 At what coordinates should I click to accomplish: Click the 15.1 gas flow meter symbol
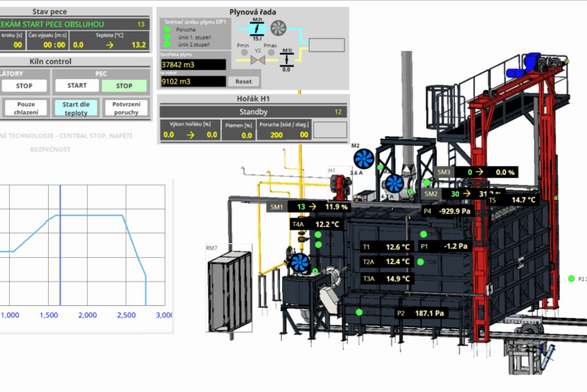(258, 27)
